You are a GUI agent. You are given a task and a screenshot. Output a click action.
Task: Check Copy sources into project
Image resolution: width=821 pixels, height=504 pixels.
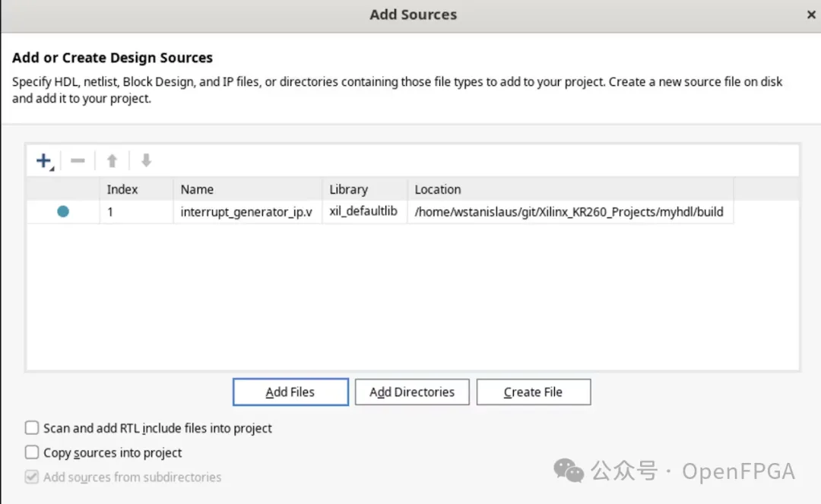click(32, 452)
